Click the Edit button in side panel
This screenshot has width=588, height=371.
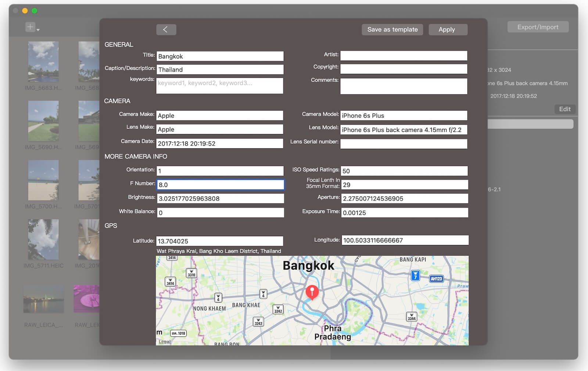(564, 109)
